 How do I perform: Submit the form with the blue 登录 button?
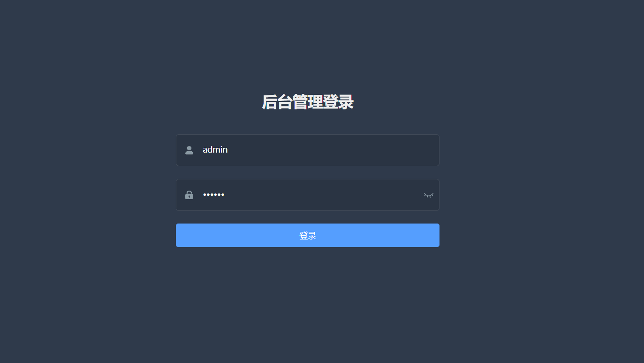click(308, 235)
